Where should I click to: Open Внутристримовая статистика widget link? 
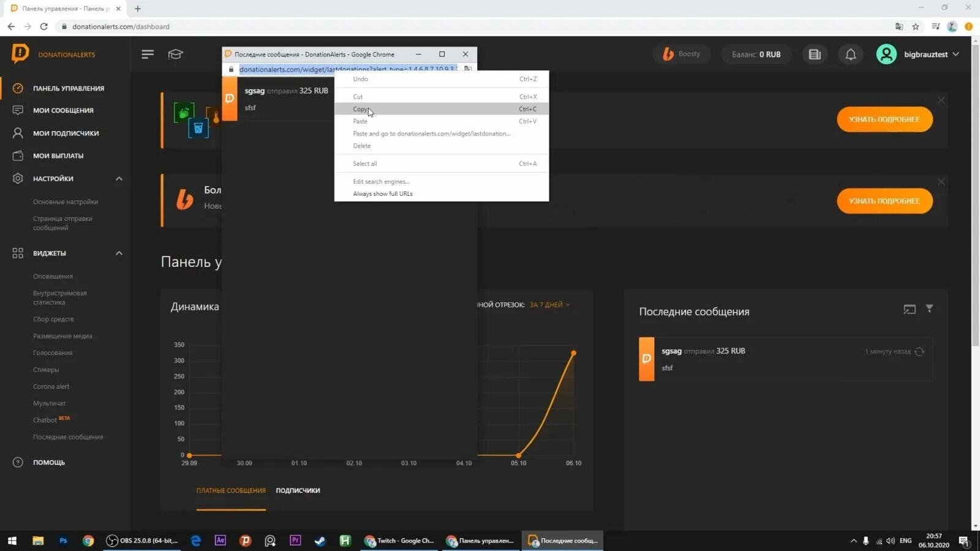tap(60, 298)
